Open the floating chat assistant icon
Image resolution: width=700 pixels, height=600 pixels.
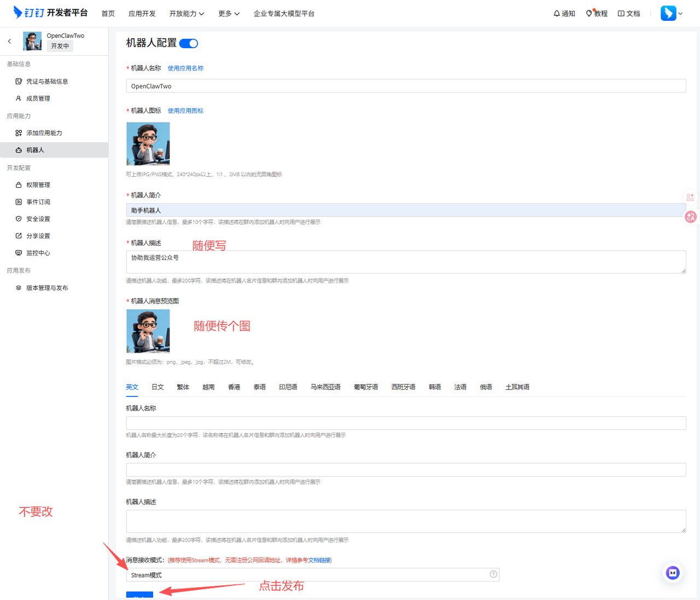click(673, 573)
